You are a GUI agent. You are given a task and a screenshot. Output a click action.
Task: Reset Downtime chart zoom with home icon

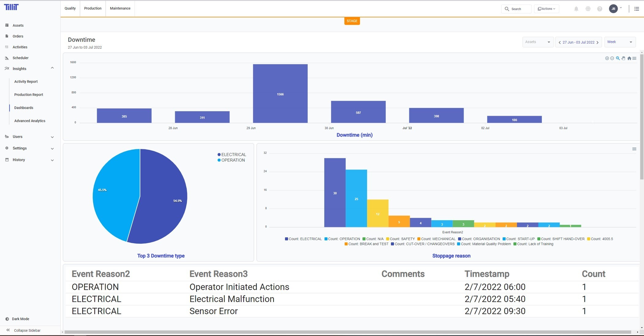(629, 58)
